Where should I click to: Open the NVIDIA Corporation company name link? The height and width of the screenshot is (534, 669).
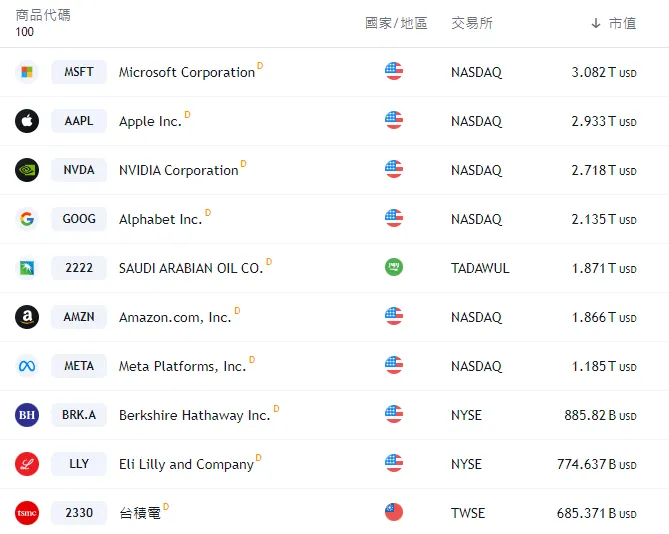coord(178,170)
